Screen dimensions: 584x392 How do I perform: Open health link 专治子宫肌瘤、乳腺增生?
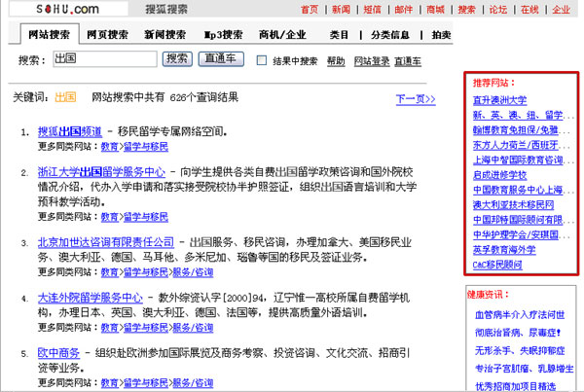(524, 369)
